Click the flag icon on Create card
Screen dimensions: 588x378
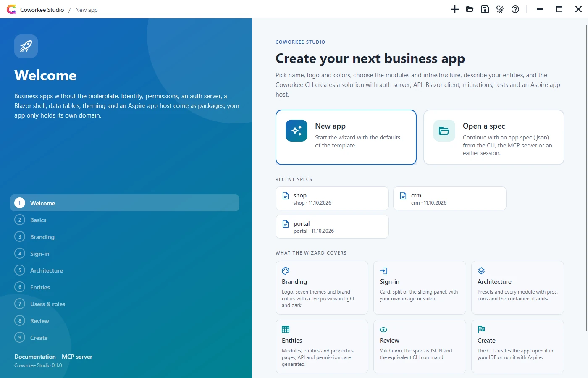pyautogui.click(x=481, y=330)
